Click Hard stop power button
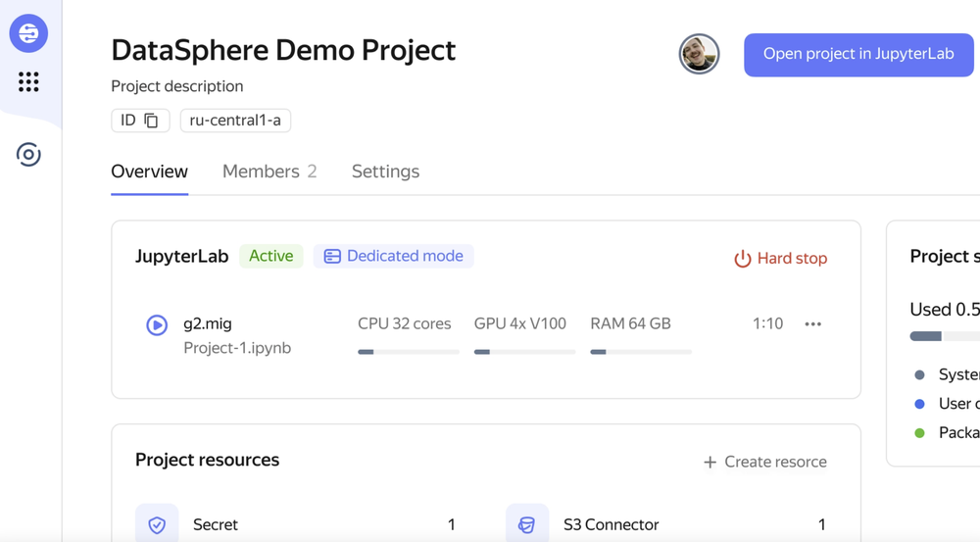The width and height of the screenshot is (980, 542). (781, 258)
